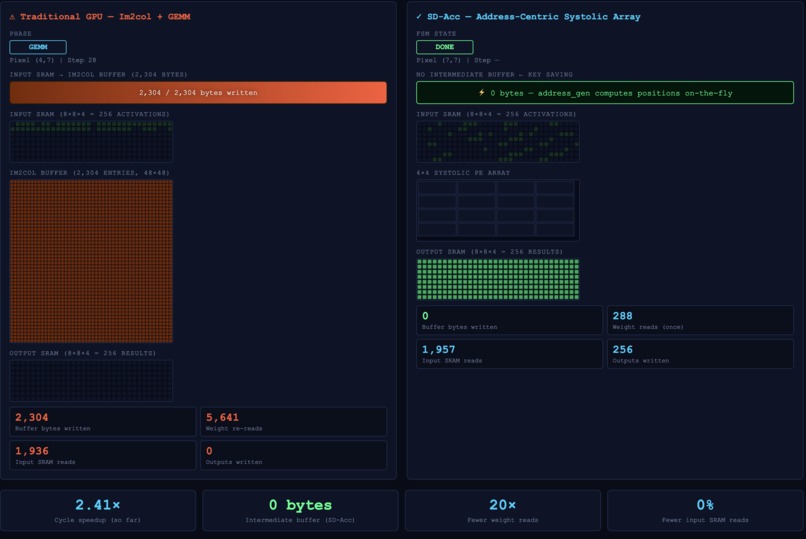Click the orange im2col buffer grid

coord(91,261)
